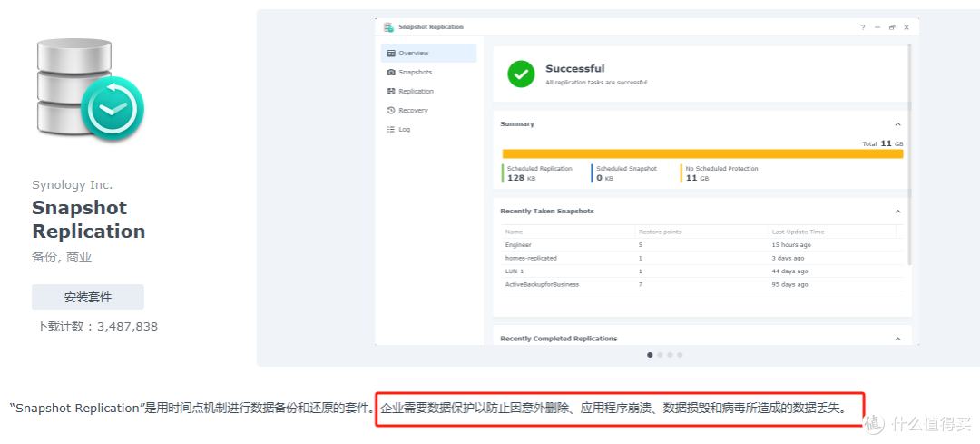Click the screenshot window's vertical scrollbar

click(909, 153)
